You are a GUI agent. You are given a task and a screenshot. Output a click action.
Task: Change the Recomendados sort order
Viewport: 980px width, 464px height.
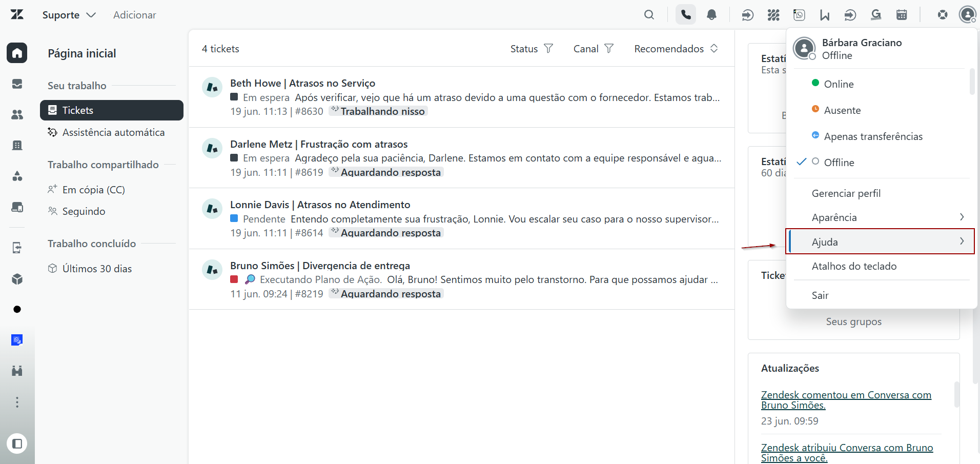tap(676, 49)
